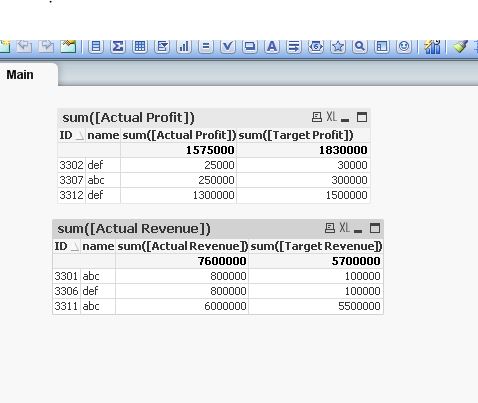Toggle ID sort indicator in Profit table

(80, 135)
